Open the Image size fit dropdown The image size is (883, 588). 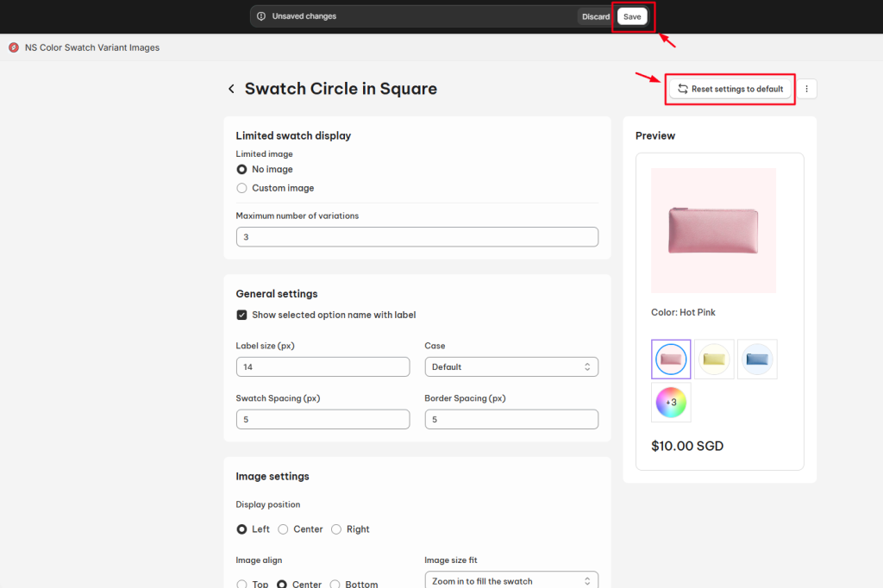pos(511,580)
